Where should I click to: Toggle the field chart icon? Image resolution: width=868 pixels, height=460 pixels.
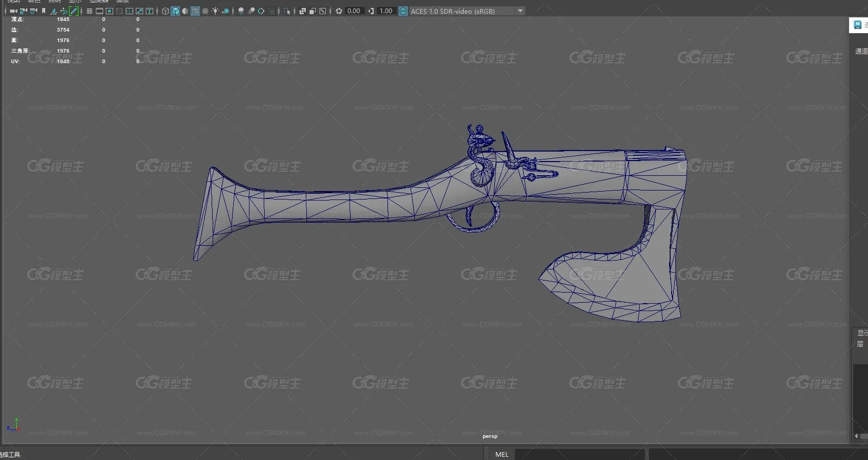pos(129,11)
